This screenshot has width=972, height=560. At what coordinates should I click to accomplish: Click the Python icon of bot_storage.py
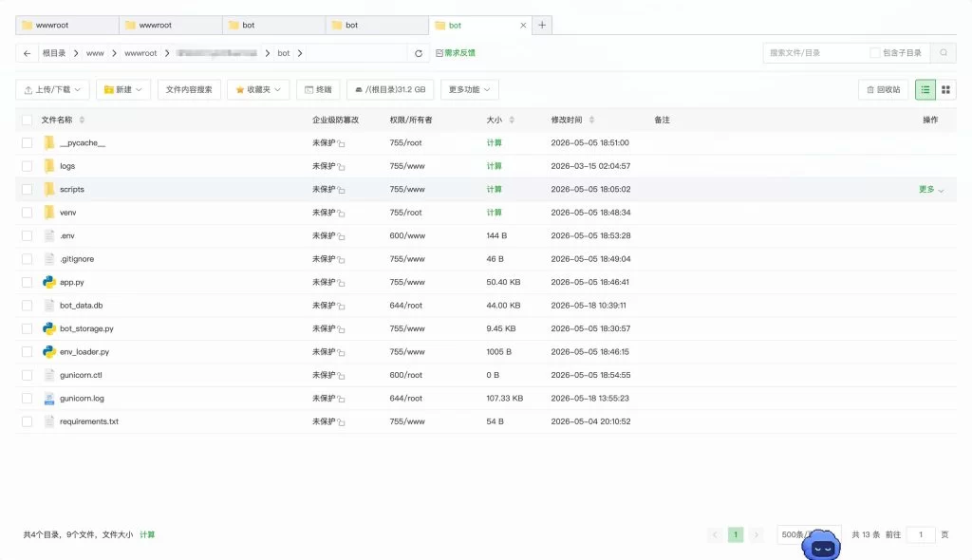pyautogui.click(x=49, y=328)
